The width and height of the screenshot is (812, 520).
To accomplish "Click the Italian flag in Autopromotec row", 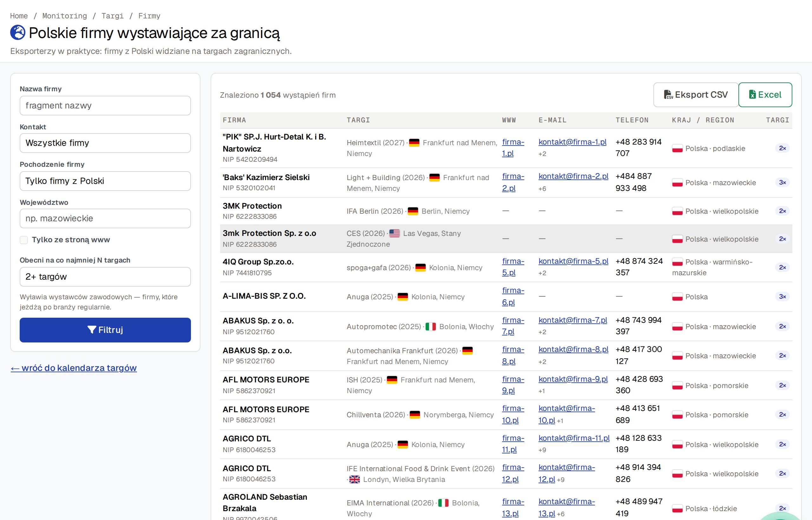I will [431, 327].
